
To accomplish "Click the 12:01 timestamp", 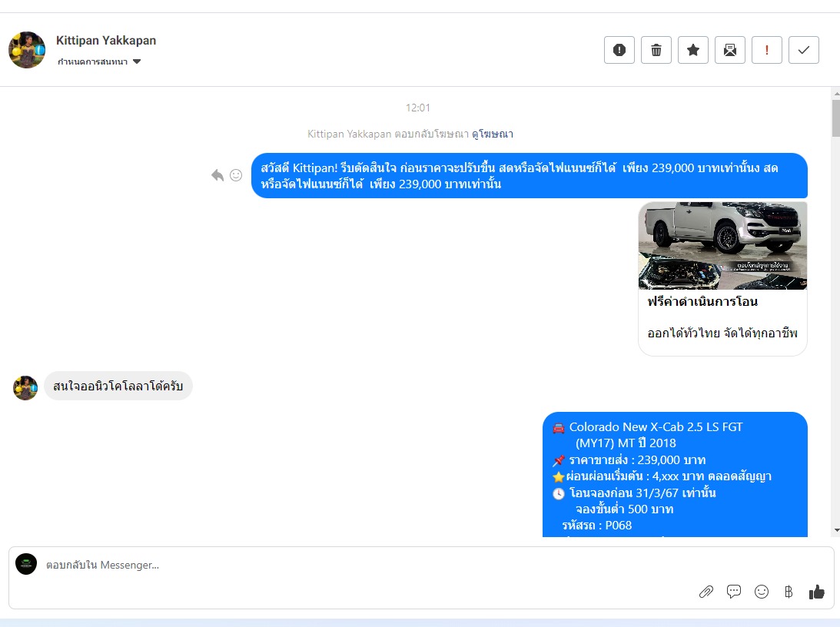I will pos(418,108).
